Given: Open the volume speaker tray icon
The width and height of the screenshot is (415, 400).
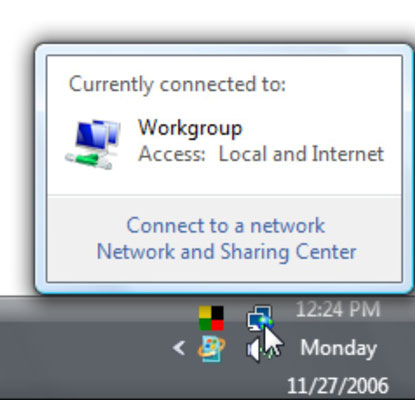Looking at the screenshot, I should (x=254, y=349).
